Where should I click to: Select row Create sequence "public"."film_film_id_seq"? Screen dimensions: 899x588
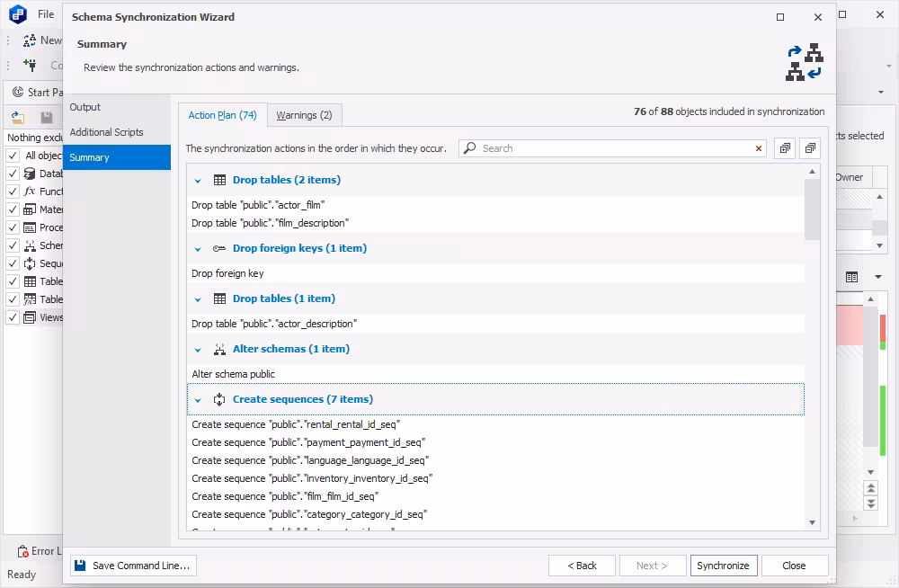pos(495,496)
